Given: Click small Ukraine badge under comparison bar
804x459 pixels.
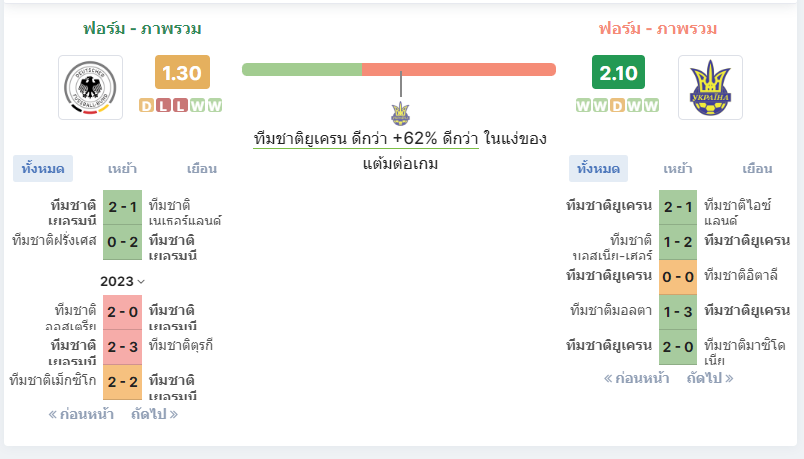Looking at the screenshot, I should pos(400,113).
